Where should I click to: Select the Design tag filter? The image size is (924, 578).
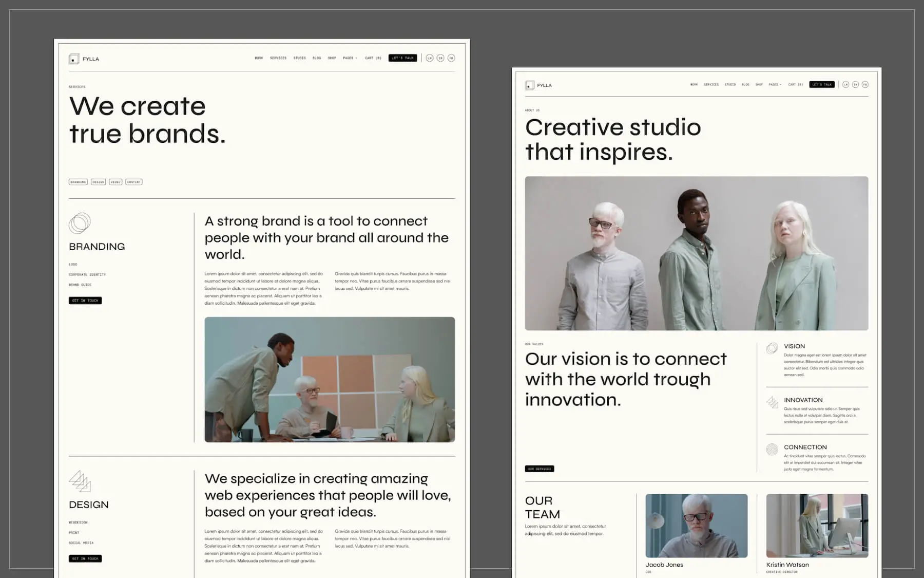point(98,182)
